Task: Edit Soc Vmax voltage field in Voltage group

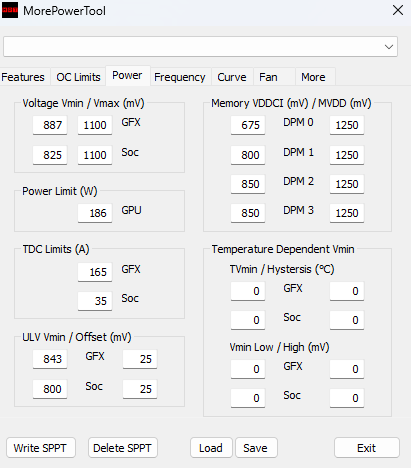Action: pos(95,155)
